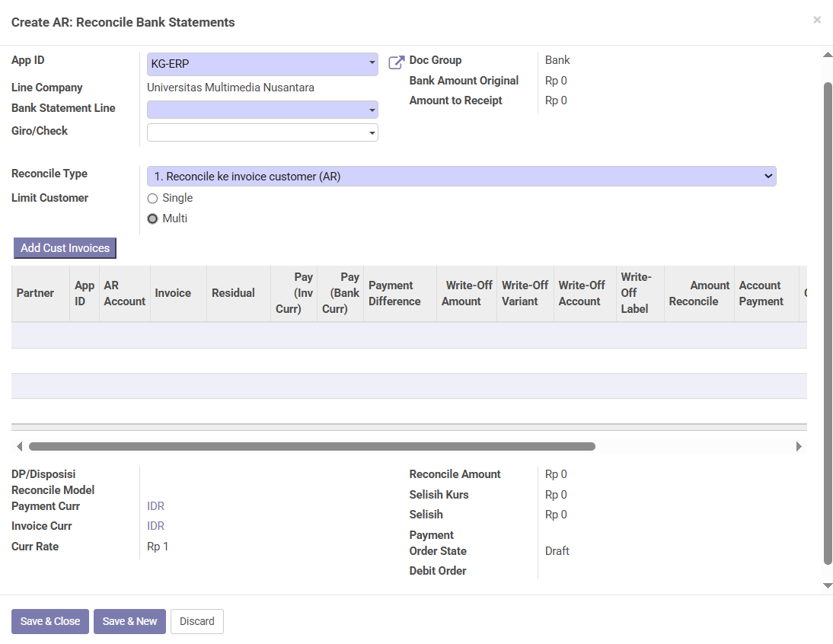Open the App ID dropdown
This screenshot has width=833, height=644.
262,64
